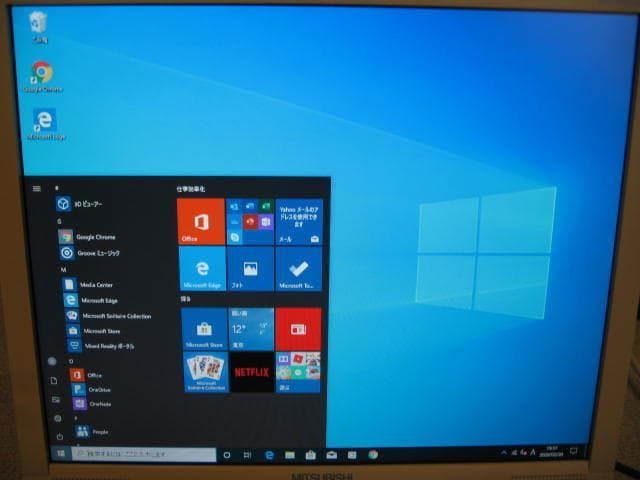The image size is (640, 480).
Task: Open the Office apps folder tile
Action: click(x=250, y=222)
